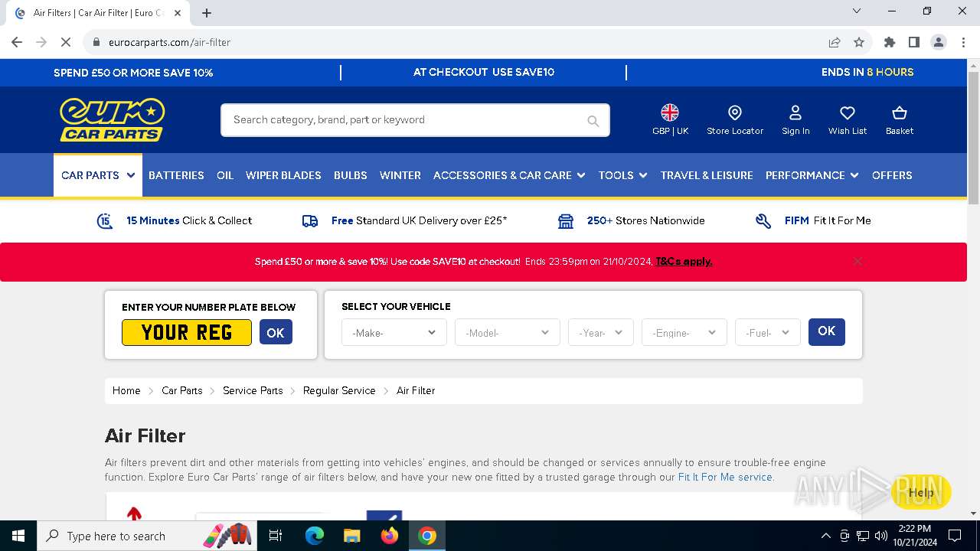Open the Batteries menu item
The height and width of the screenshot is (551, 980).
tap(176, 175)
